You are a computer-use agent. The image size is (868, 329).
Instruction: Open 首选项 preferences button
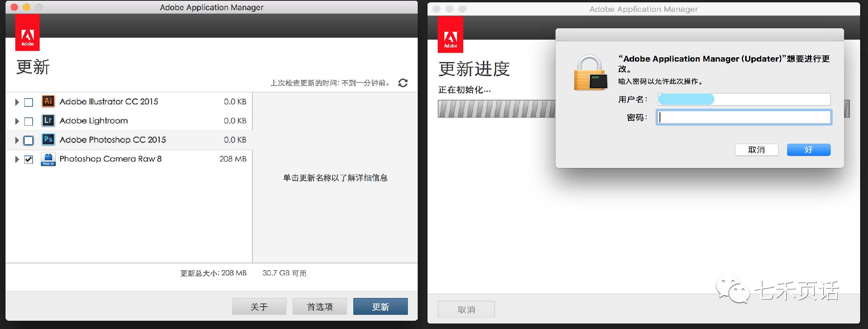click(x=320, y=307)
